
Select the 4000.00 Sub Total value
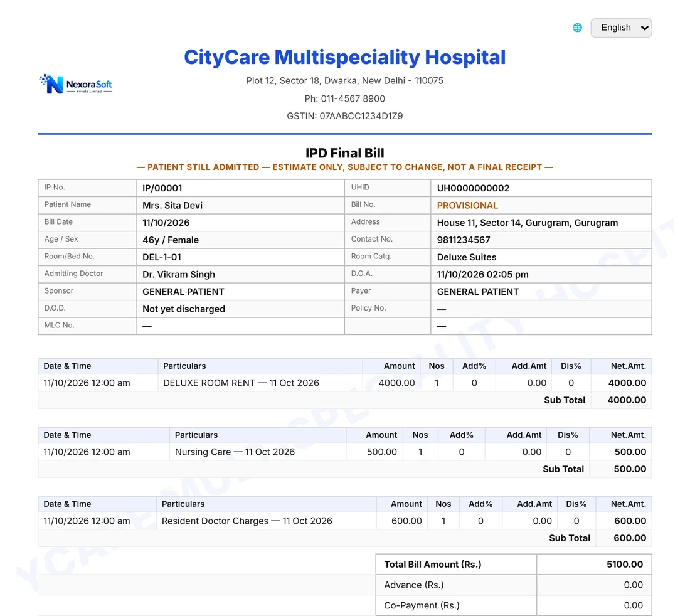point(627,400)
